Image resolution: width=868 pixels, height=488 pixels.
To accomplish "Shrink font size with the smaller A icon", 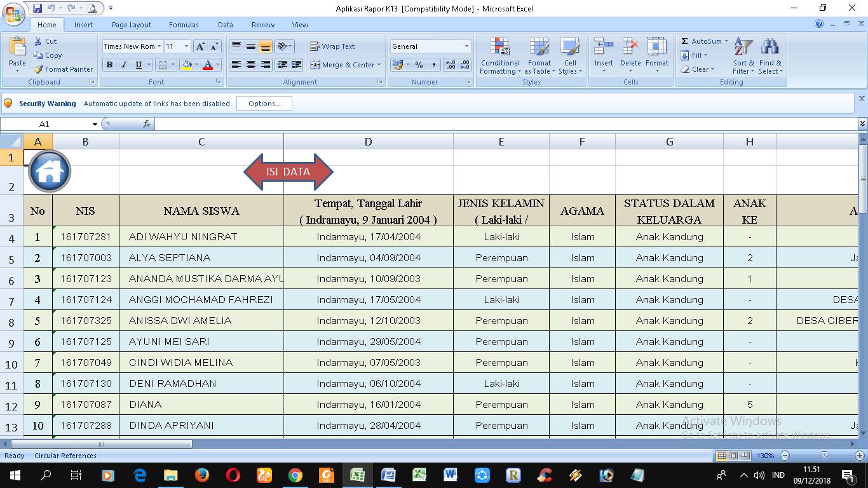I will click(x=214, y=46).
